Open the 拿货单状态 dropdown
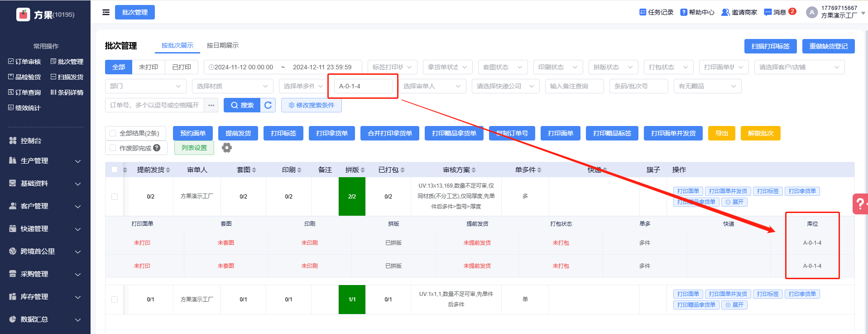This screenshot has width=868, height=334. click(448, 67)
